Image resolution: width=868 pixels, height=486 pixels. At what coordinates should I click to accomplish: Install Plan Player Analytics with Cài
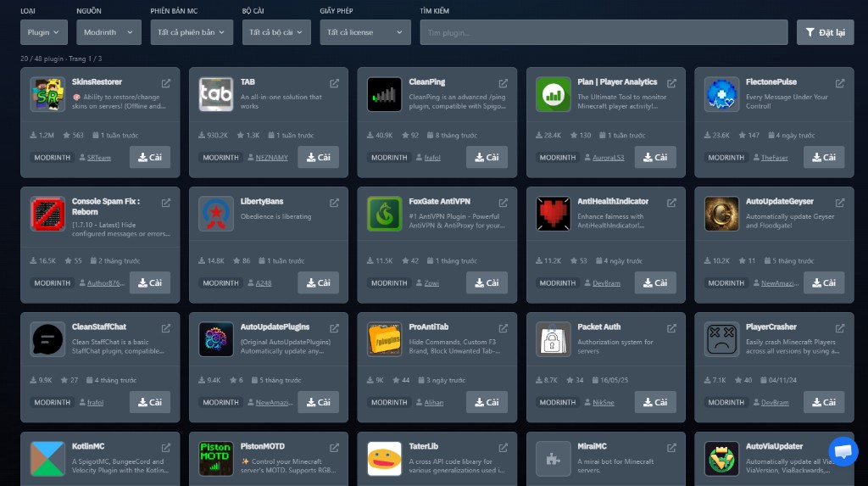[x=655, y=158]
